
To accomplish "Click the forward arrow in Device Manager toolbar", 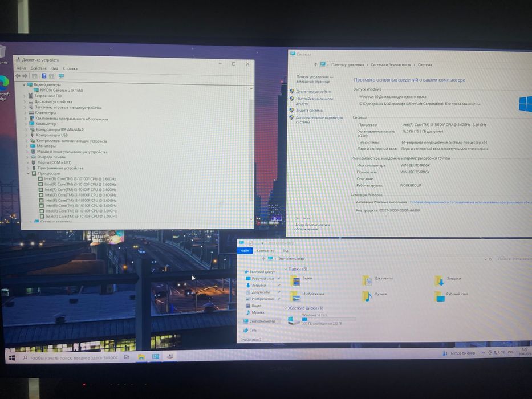I will [x=25, y=76].
